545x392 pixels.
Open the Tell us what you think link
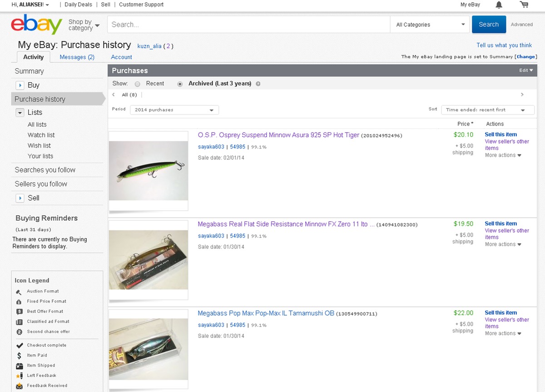(x=504, y=45)
